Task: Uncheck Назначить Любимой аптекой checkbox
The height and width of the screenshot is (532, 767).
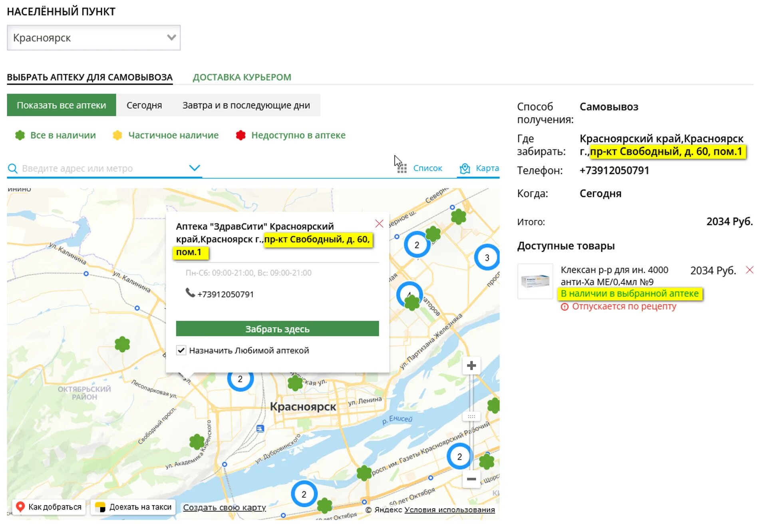Action: pos(181,350)
